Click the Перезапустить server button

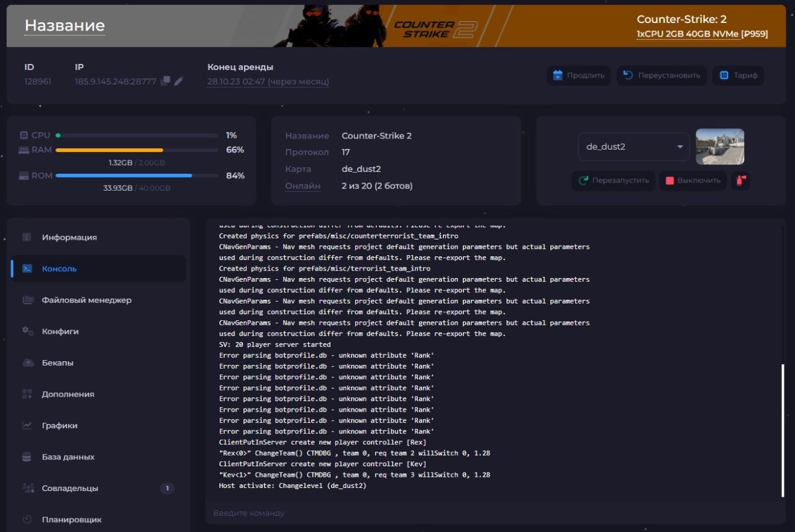tap(614, 181)
